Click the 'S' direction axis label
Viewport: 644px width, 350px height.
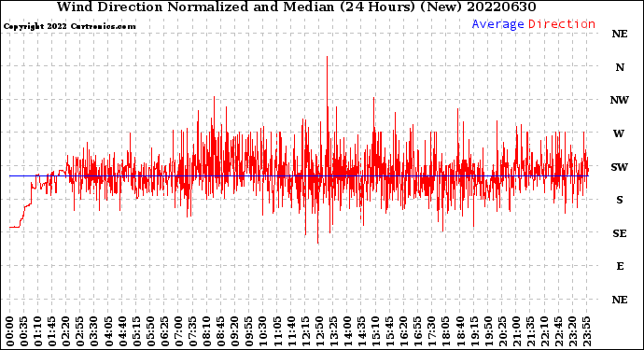click(620, 200)
